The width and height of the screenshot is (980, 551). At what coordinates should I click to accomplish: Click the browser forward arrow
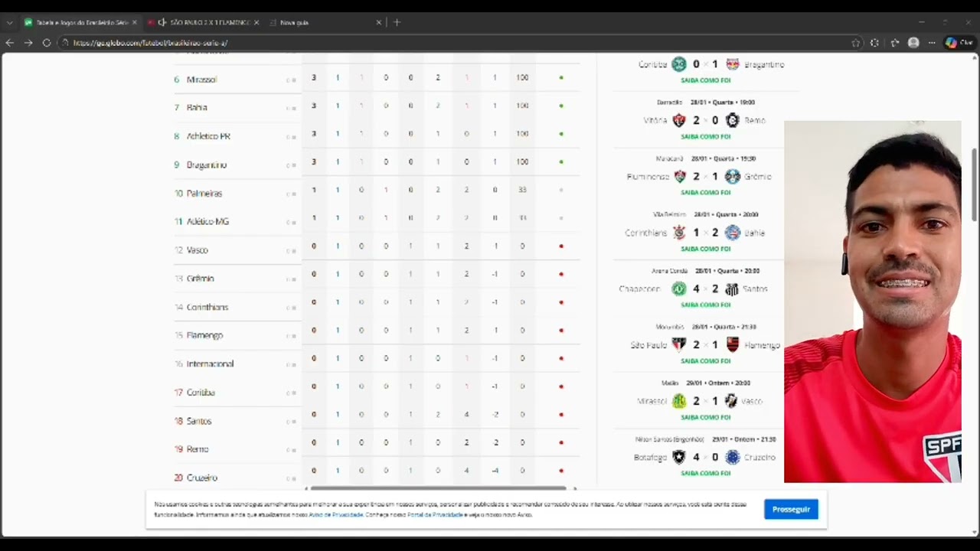(x=28, y=43)
